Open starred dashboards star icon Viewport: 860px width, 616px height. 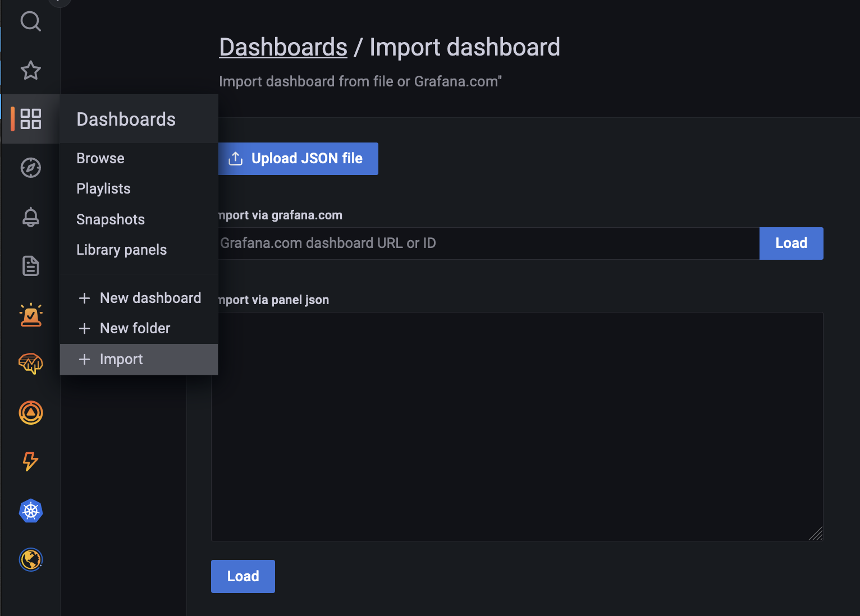31,70
